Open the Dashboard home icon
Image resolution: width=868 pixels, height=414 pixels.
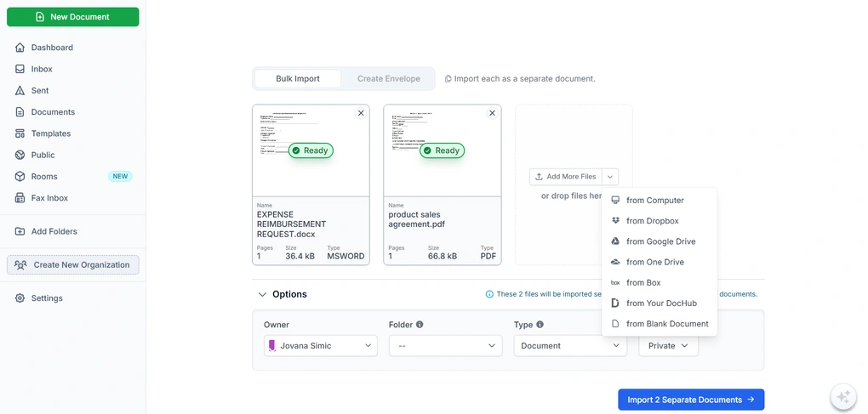(20, 48)
